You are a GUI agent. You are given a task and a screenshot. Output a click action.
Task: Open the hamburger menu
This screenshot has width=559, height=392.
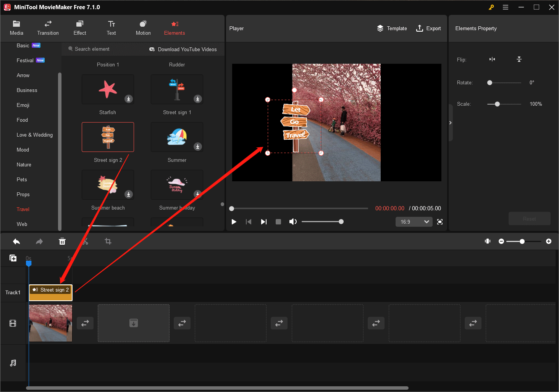506,7
